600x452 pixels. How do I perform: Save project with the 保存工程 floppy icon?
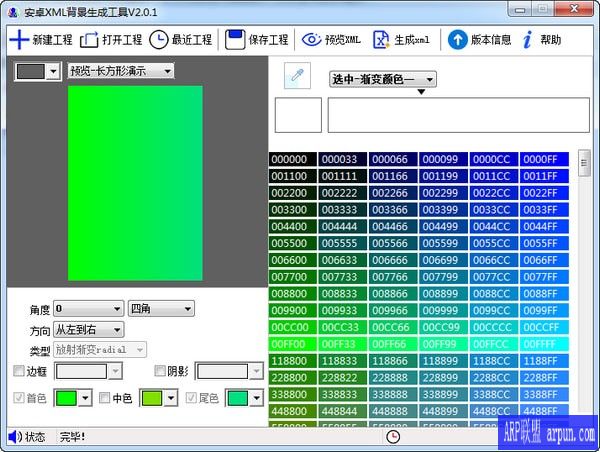(x=235, y=40)
